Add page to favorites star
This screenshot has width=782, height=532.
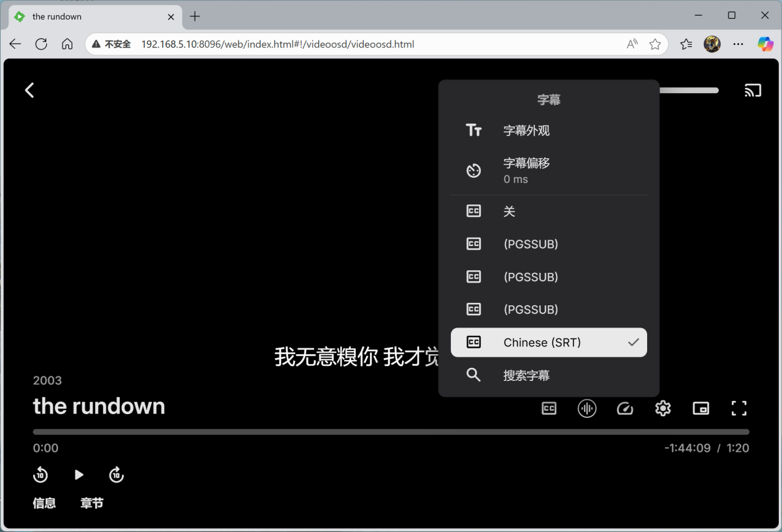click(656, 44)
